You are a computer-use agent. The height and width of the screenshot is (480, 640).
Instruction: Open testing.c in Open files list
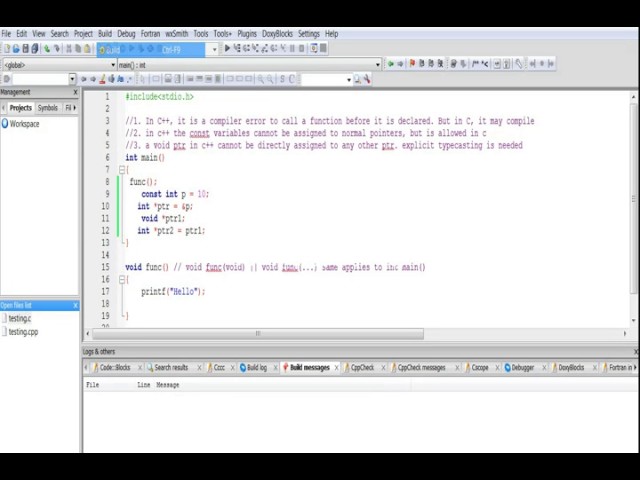[20, 318]
